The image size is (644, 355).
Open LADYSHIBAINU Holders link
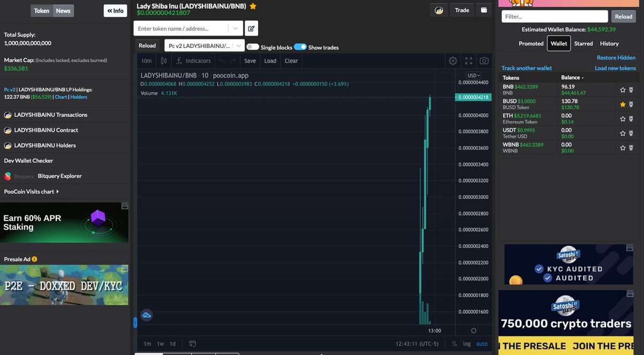tap(45, 146)
